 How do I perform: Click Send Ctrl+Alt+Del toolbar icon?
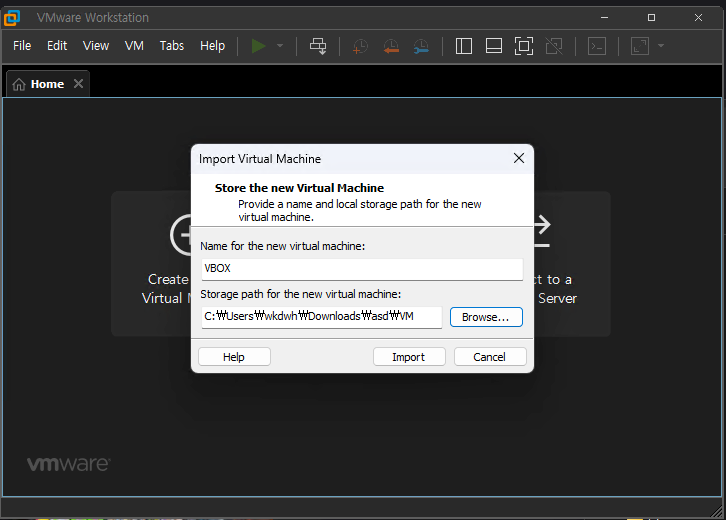(x=318, y=46)
